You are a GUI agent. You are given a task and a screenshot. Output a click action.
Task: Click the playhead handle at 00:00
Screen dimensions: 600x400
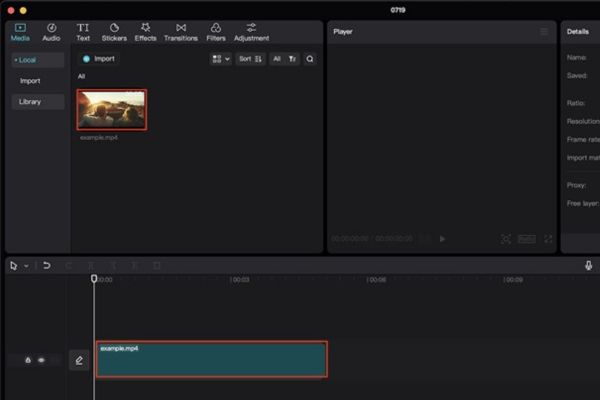tap(94, 278)
